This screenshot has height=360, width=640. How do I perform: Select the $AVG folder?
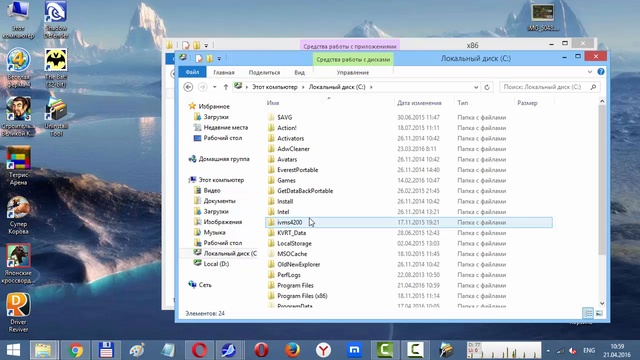pos(284,117)
